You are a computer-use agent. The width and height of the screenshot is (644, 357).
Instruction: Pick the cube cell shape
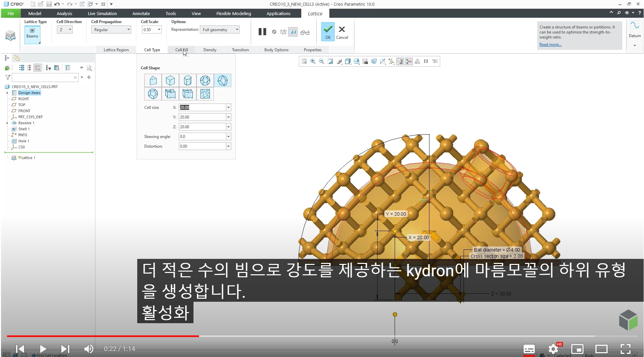[170, 80]
